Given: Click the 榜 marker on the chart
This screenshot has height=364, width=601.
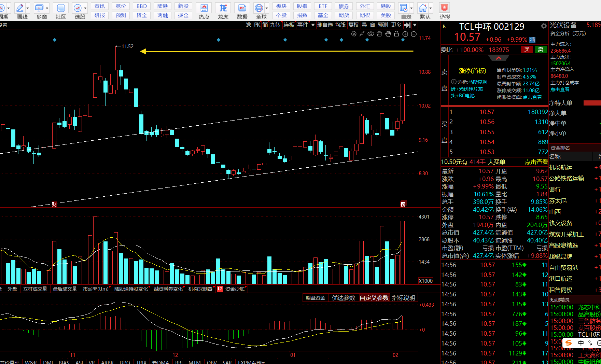Looking at the screenshot, I should (403, 204).
